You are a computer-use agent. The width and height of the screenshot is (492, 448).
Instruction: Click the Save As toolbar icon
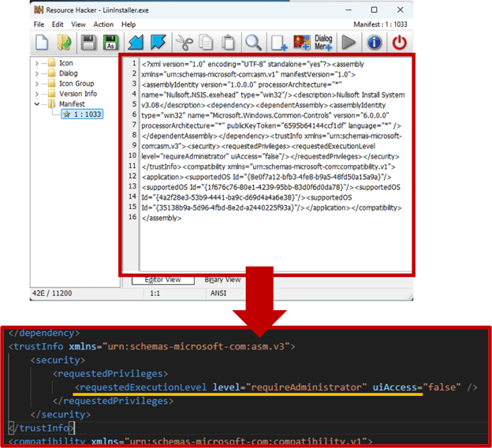click(x=111, y=43)
